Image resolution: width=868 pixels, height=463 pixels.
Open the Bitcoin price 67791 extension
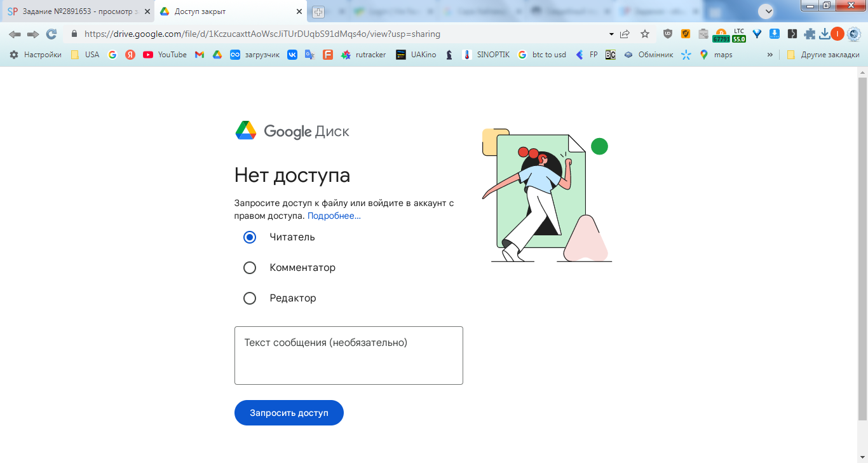coord(721,35)
